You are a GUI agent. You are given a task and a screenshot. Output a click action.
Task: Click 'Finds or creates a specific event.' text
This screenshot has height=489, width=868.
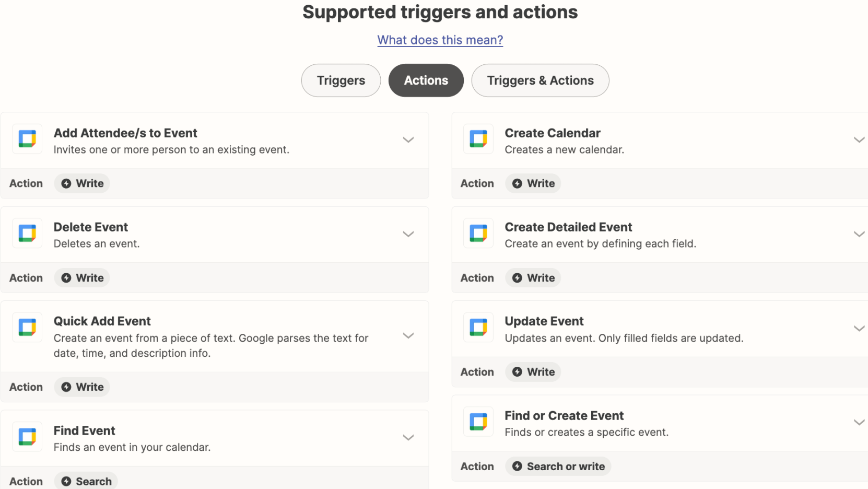pos(587,433)
